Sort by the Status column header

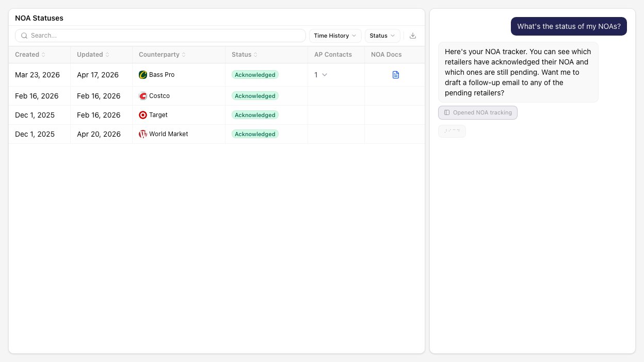(245, 55)
